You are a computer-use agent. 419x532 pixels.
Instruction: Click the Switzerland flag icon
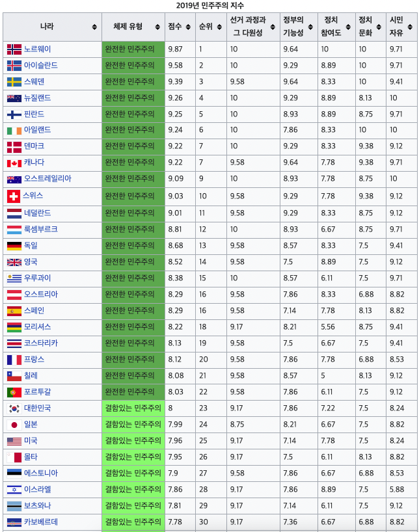[x=13, y=196]
